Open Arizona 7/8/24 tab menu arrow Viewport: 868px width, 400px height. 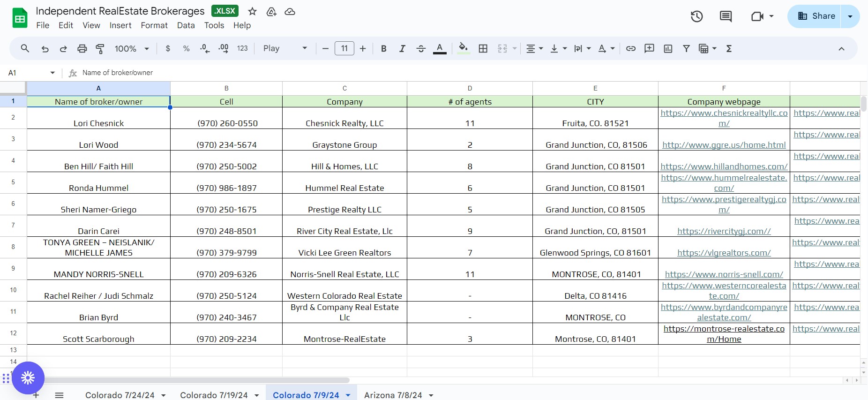pyautogui.click(x=431, y=395)
